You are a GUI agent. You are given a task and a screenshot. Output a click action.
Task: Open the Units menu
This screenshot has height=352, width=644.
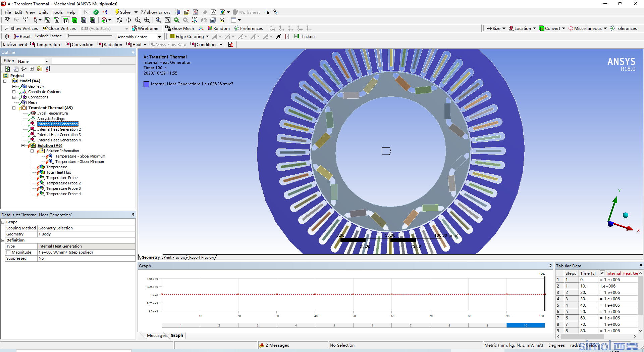(x=43, y=12)
